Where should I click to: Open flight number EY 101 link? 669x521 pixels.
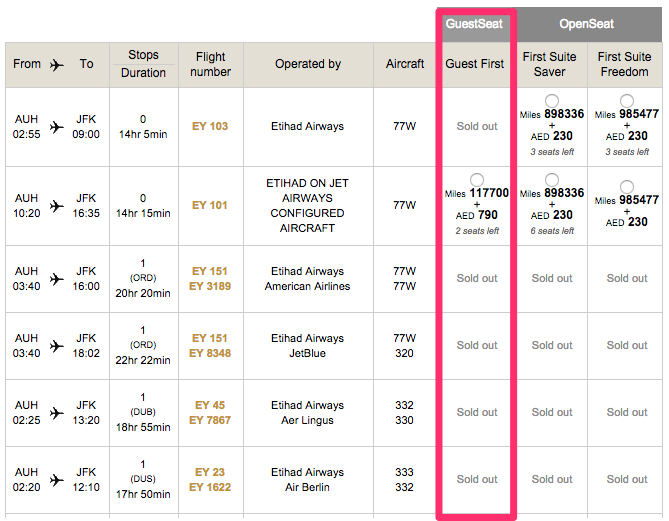tap(211, 206)
